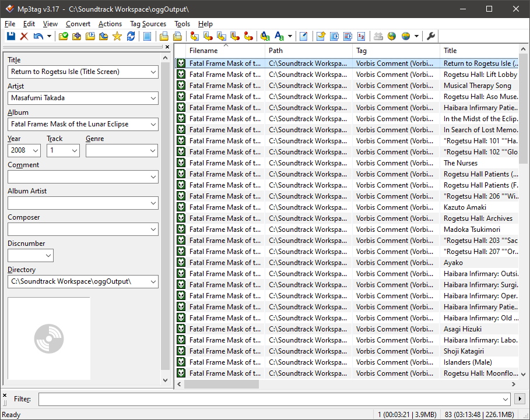
Task: Expand the Comment field dropdown
Action: click(153, 177)
